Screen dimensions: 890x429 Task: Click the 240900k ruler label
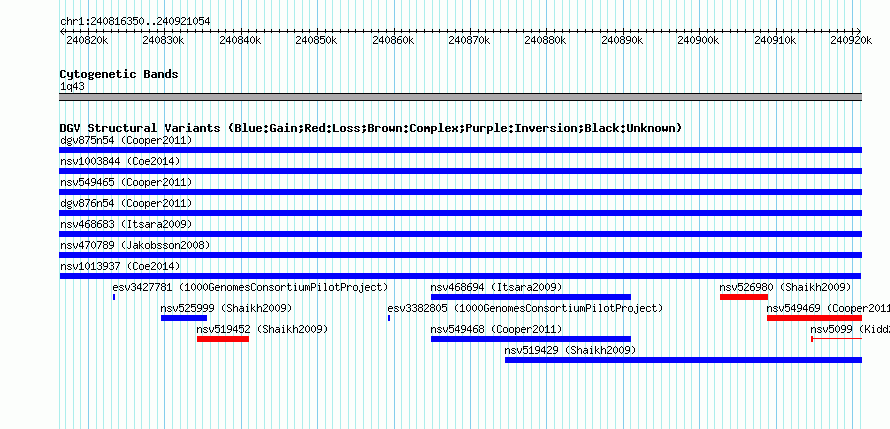point(699,40)
